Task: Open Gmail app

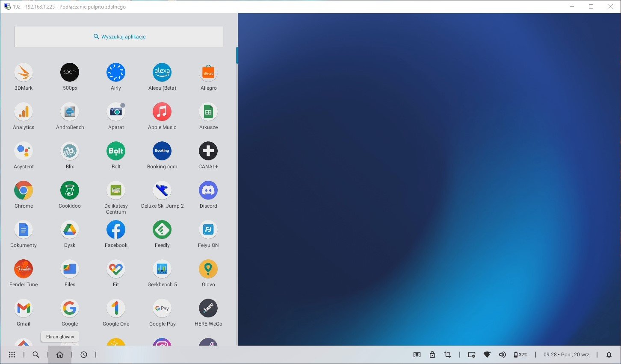Action: point(24,308)
